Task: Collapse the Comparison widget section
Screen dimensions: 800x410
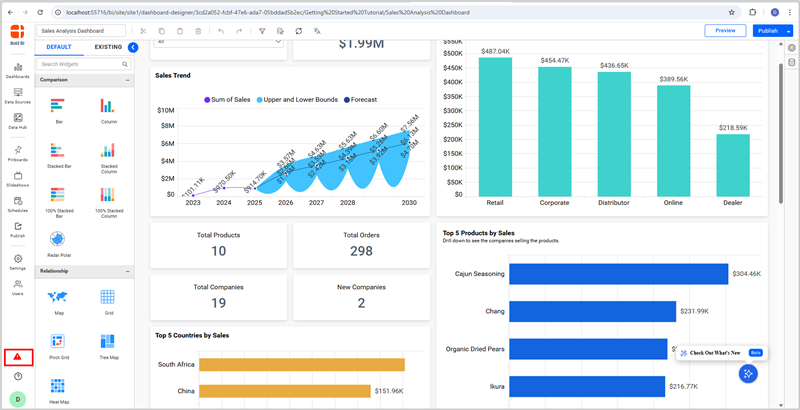Action: [x=127, y=79]
